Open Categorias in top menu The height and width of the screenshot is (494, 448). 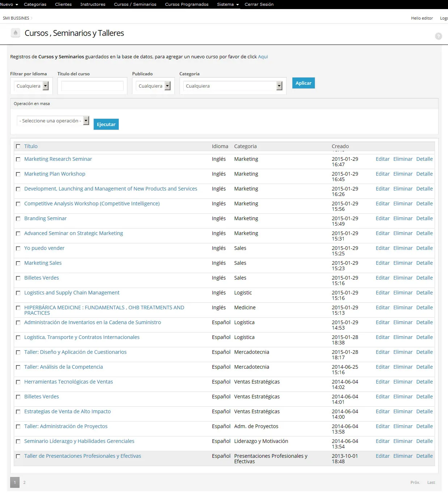[x=35, y=4]
